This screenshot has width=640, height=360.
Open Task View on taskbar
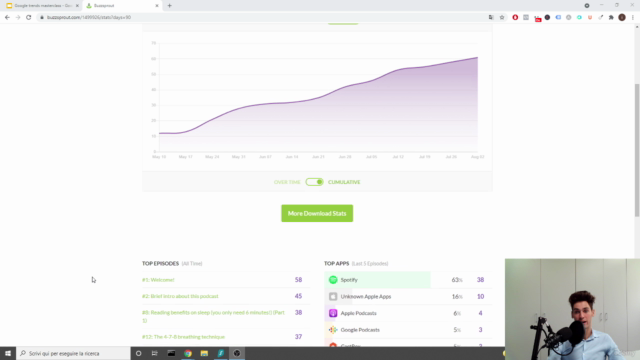coord(155,353)
